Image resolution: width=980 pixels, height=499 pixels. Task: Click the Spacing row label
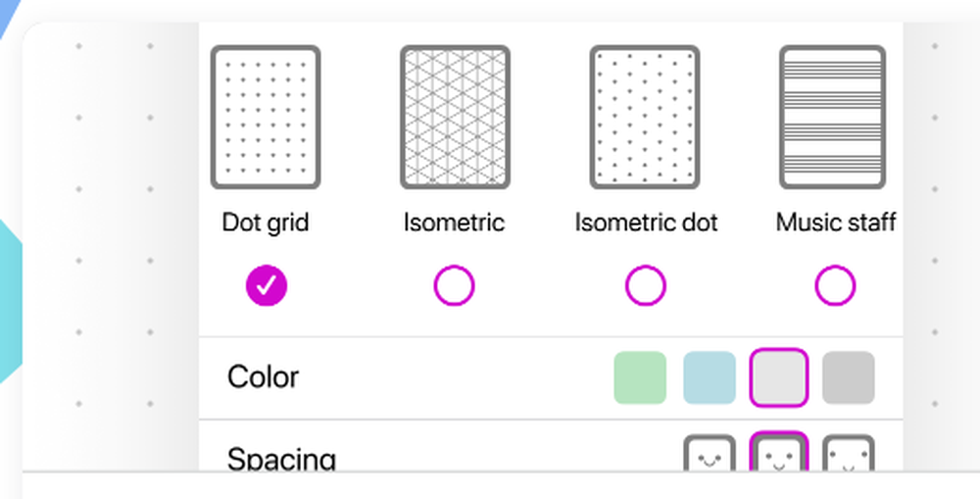pyautogui.click(x=282, y=459)
